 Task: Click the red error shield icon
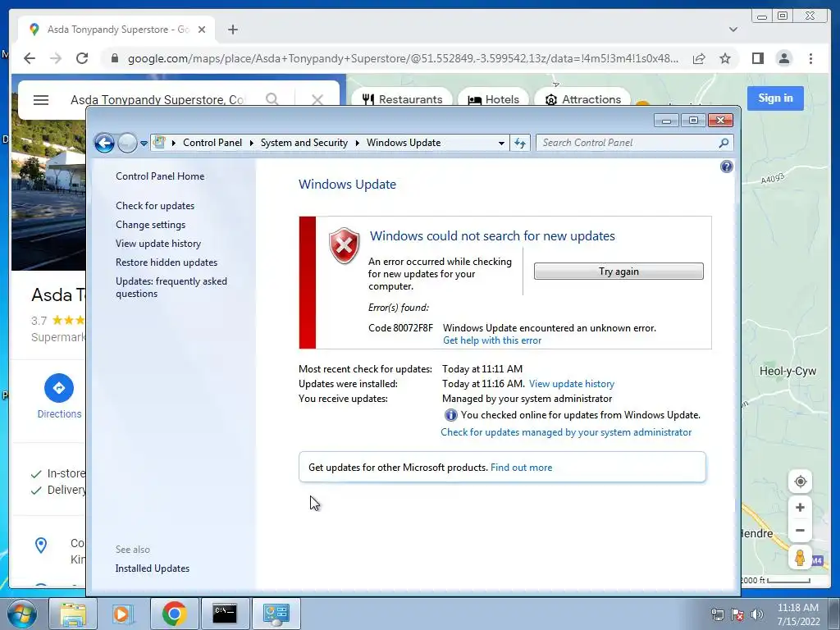pos(344,245)
